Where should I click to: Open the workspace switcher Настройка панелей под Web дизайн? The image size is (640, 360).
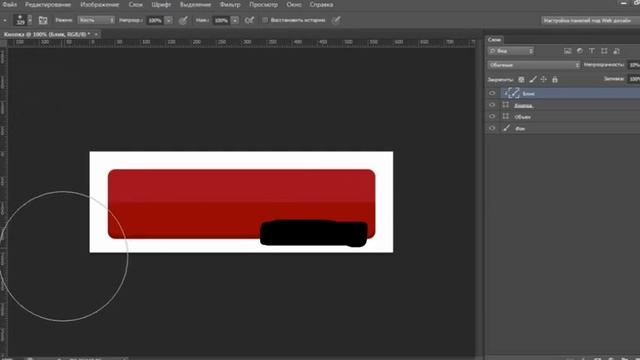tap(589, 20)
